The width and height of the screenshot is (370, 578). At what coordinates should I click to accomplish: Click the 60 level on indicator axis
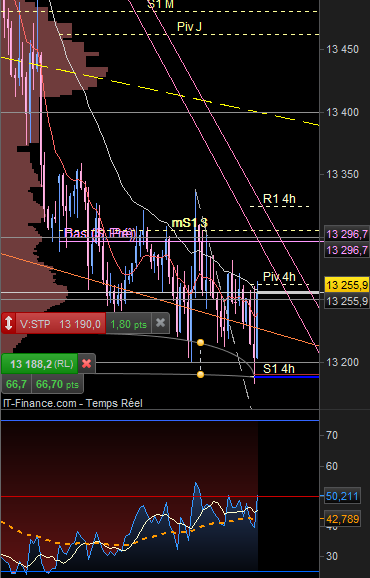tap(332, 466)
